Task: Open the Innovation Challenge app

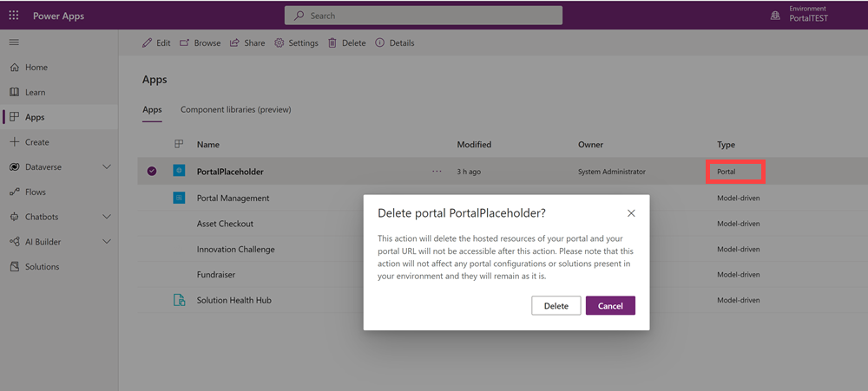Action: click(x=236, y=249)
